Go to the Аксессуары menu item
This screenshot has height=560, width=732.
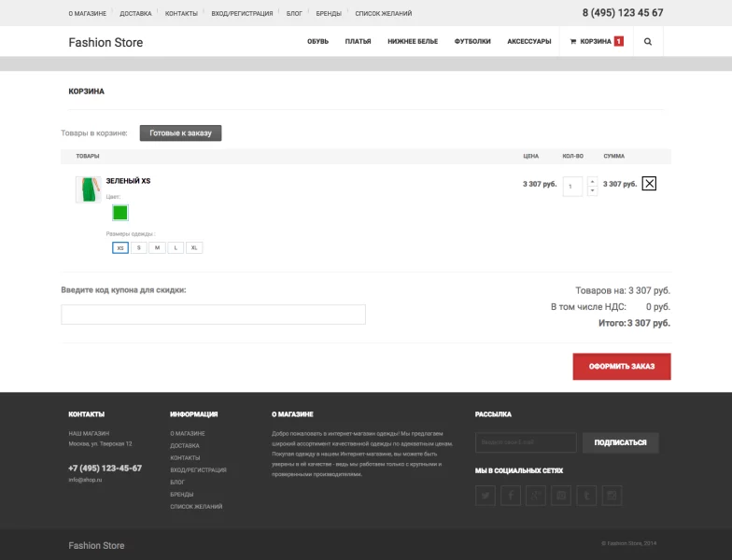click(528, 42)
